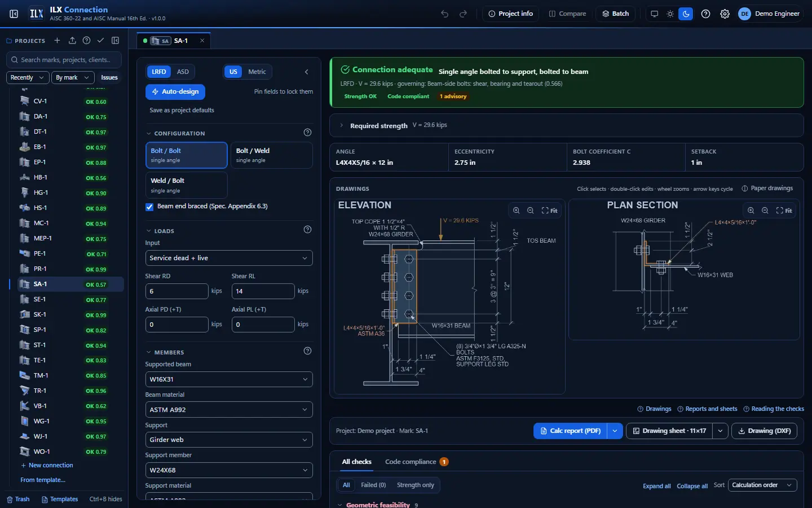Select the SA-1 document tab

click(174, 41)
